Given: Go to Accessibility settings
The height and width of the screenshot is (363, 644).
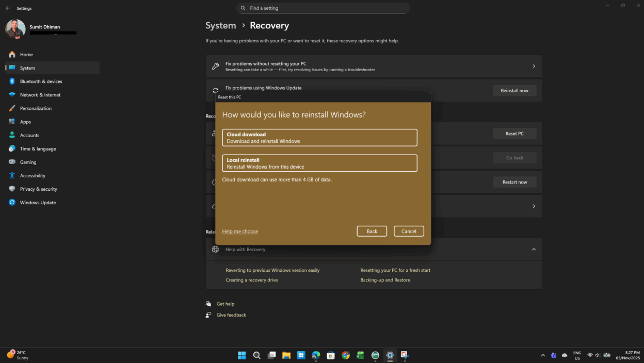Looking at the screenshot, I should 52,175.
